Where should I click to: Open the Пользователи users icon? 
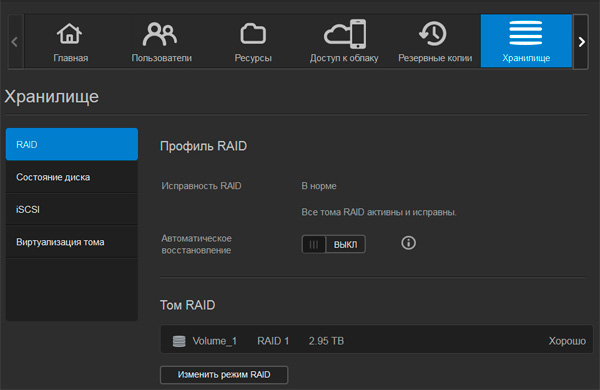click(x=160, y=34)
